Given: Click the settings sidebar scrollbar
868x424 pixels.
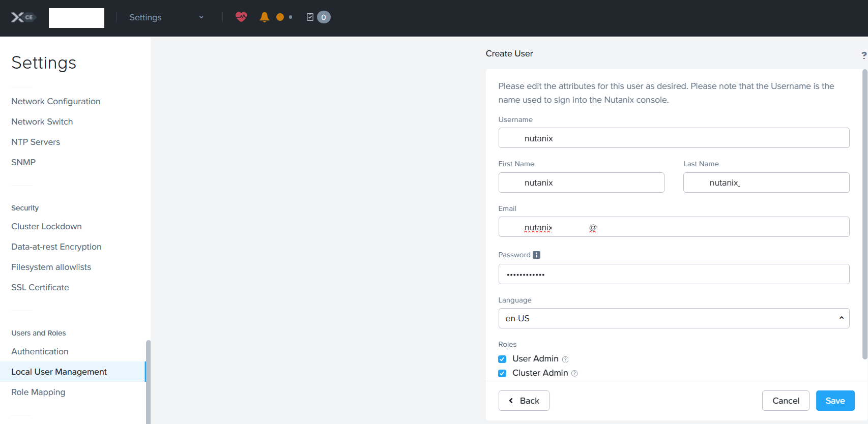Looking at the screenshot, I should (148, 381).
